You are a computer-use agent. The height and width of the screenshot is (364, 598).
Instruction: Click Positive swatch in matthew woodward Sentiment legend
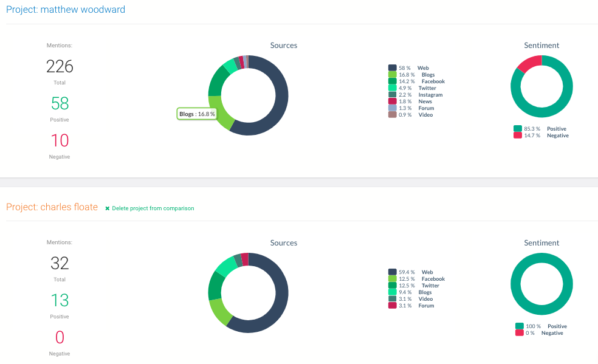click(518, 128)
